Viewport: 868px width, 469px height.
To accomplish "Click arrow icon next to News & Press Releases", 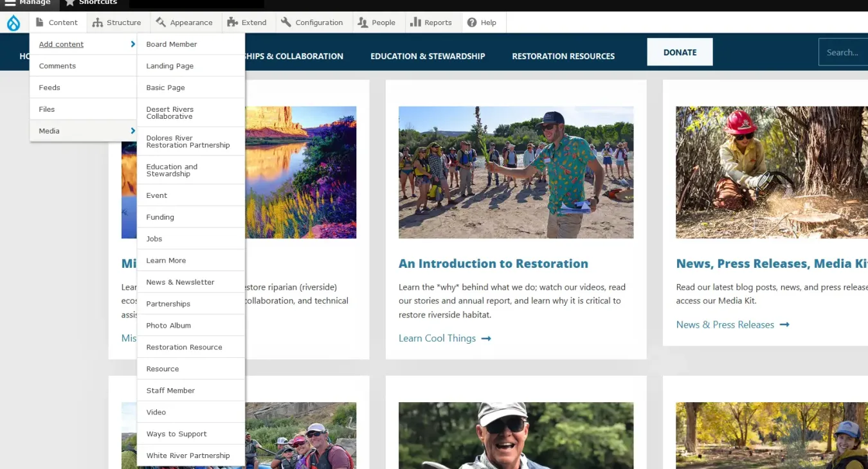I will pyautogui.click(x=784, y=325).
